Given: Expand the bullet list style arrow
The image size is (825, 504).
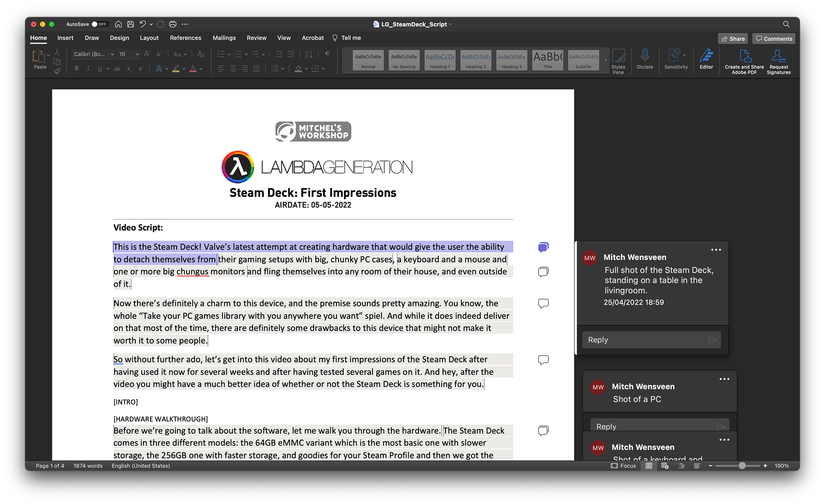Looking at the screenshot, I should (x=229, y=55).
